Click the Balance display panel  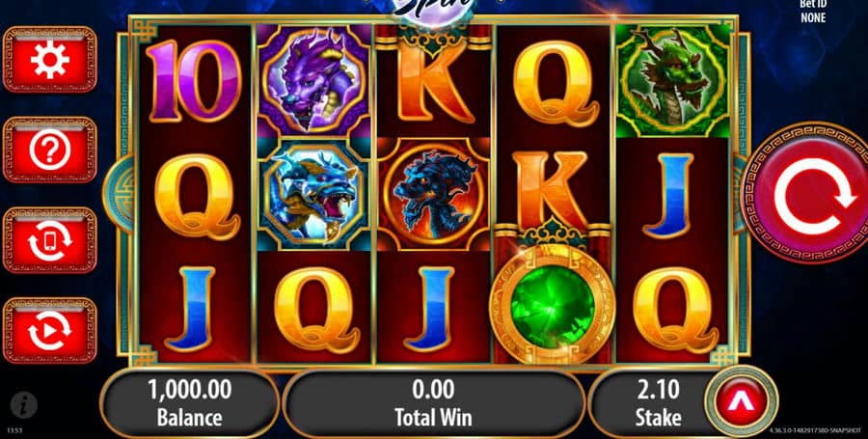(189, 402)
